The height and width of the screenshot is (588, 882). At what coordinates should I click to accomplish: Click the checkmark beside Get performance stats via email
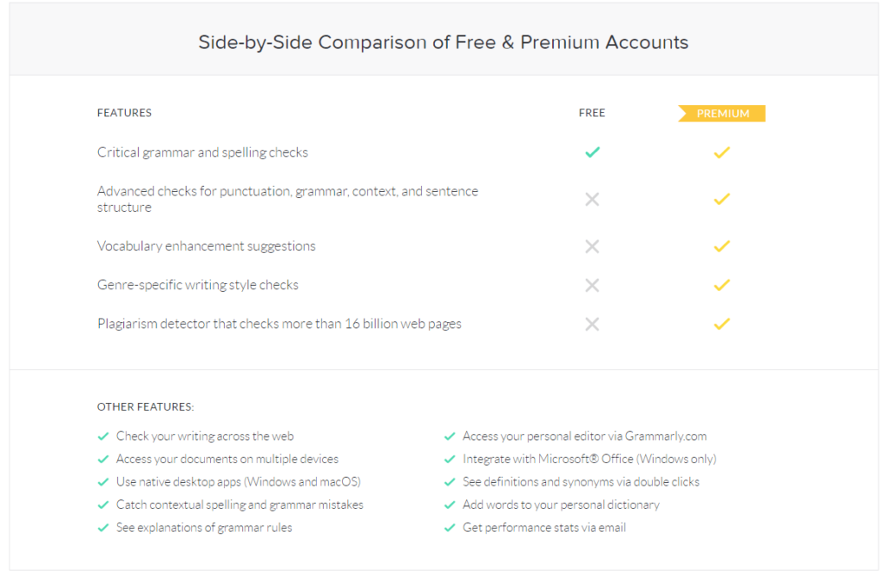tap(450, 528)
